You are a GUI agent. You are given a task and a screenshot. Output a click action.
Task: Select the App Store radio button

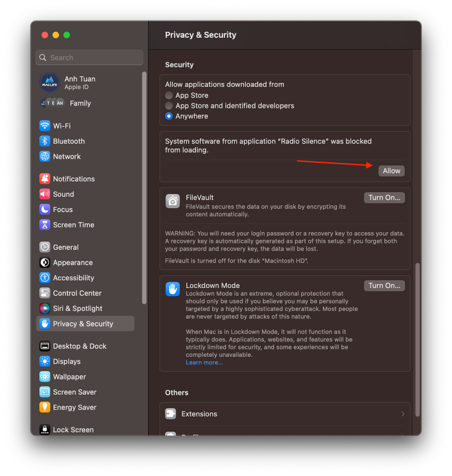click(x=168, y=95)
